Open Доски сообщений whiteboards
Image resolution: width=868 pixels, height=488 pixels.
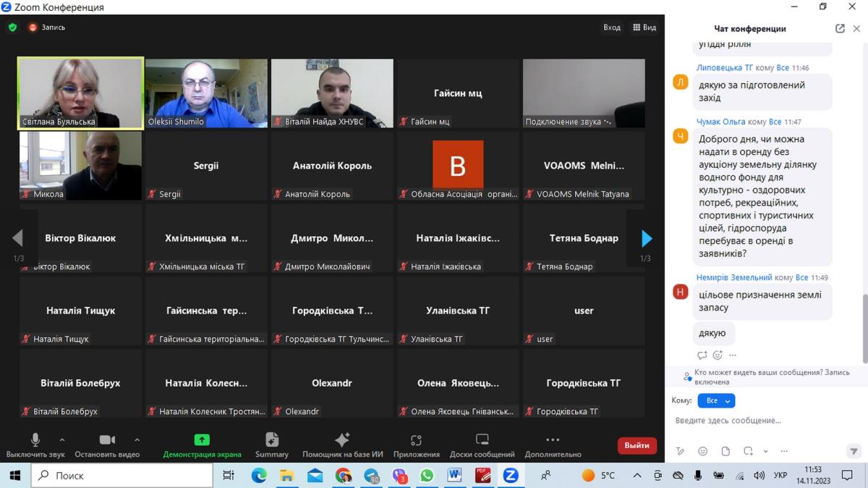[482, 445]
